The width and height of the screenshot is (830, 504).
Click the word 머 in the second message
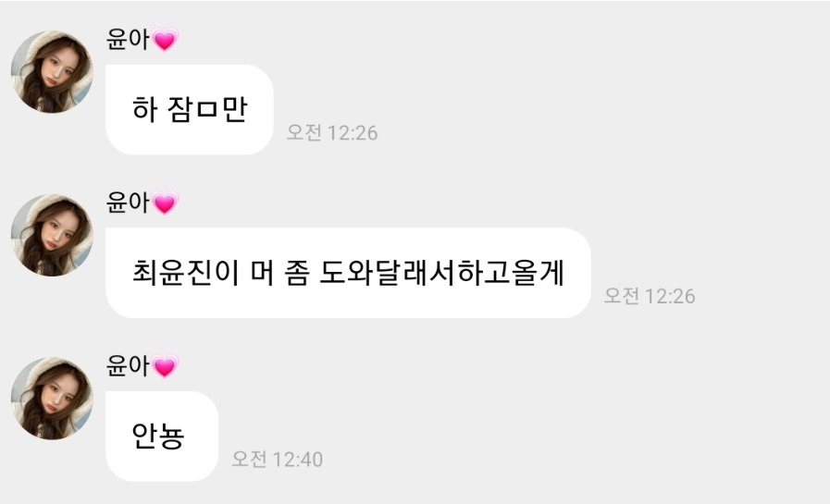tap(262, 273)
